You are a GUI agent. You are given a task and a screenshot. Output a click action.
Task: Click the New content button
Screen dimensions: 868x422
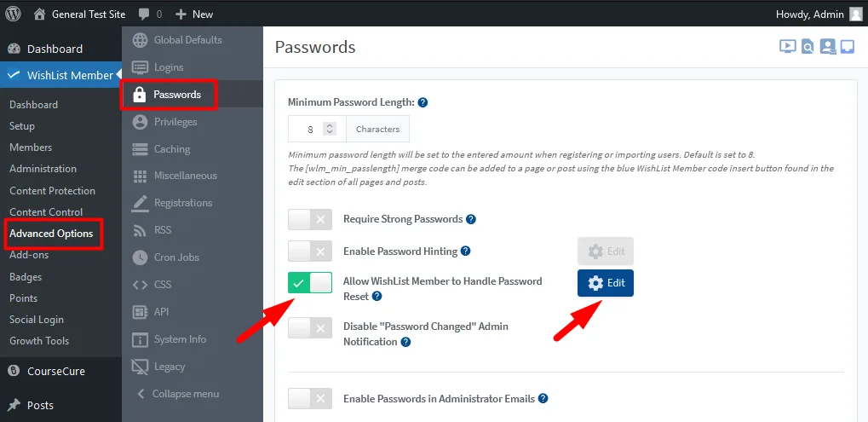[x=194, y=14]
